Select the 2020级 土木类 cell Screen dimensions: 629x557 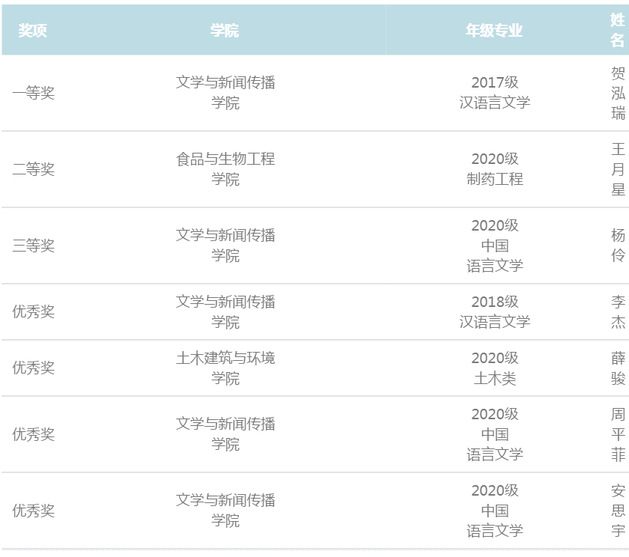[x=494, y=367]
